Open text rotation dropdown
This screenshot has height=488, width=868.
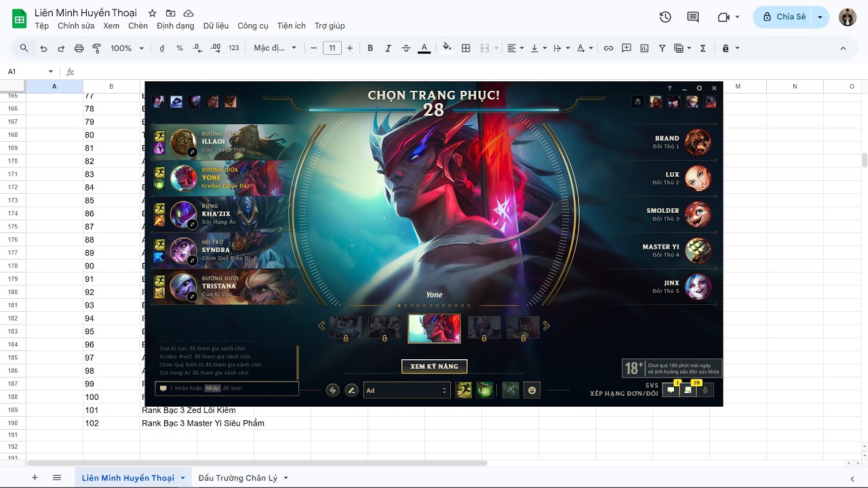click(x=585, y=48)
